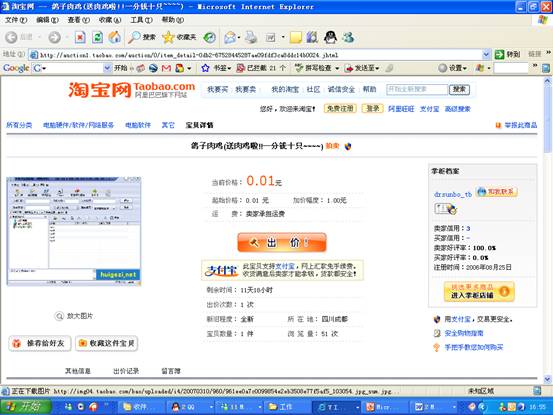Click the Edit page icon in toolbar
Screen dimensions: 553x415
(271, 37)
